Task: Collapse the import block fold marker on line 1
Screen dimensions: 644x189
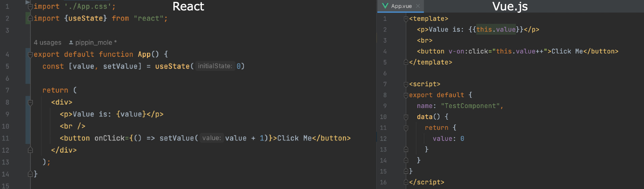Action: (30, 6)
